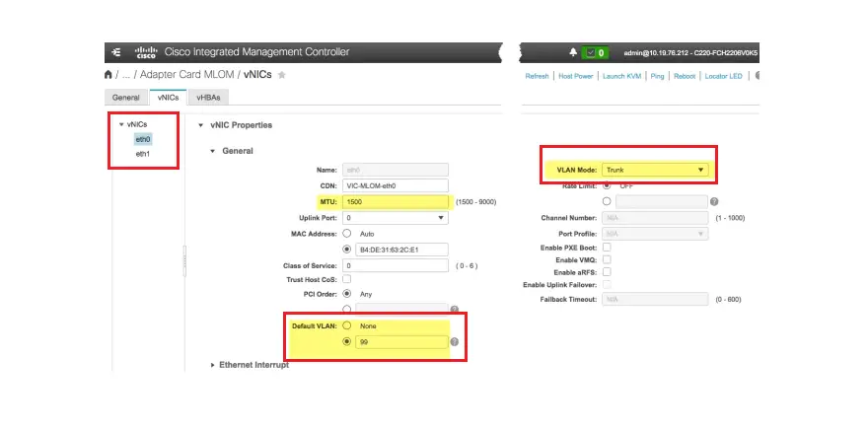868x430 pixels.
Task: Click the Cisco logo in header
Action: 146,52
